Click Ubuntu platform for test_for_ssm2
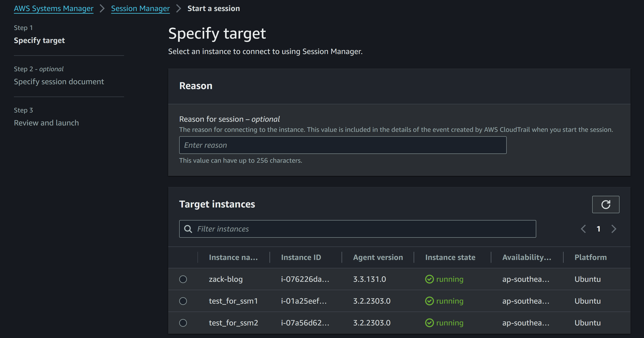Viewport: 644px width, 338px height. 588,323
